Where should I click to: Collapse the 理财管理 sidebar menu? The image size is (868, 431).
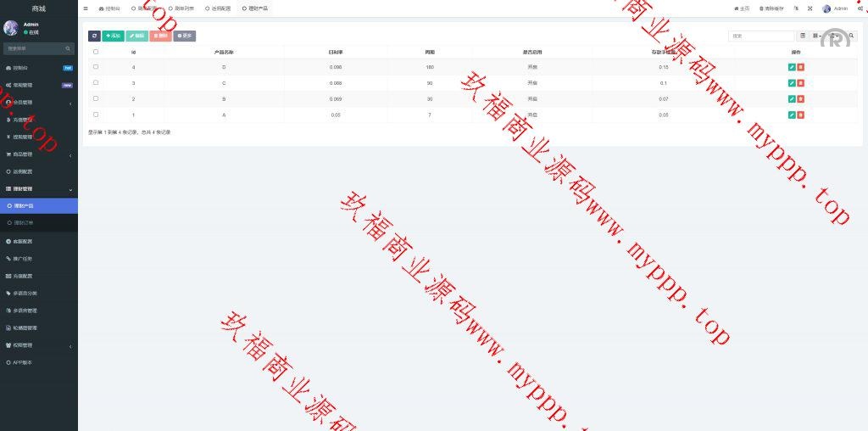pyautogui.click(x=38, y=188)
